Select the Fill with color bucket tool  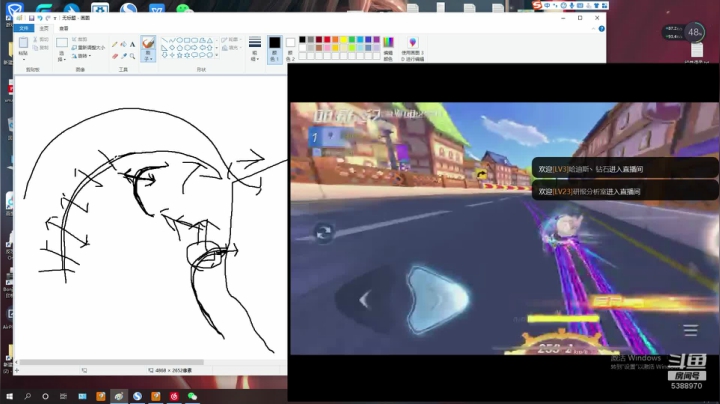click(124, 45)
